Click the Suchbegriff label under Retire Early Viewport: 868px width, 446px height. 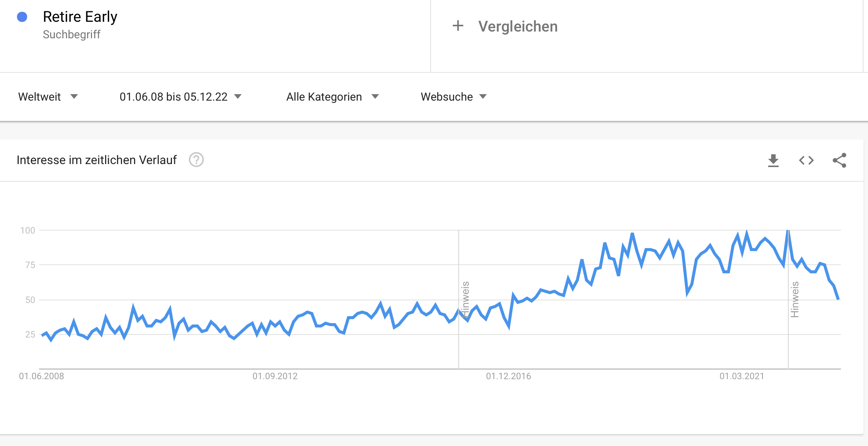[71, 35]
